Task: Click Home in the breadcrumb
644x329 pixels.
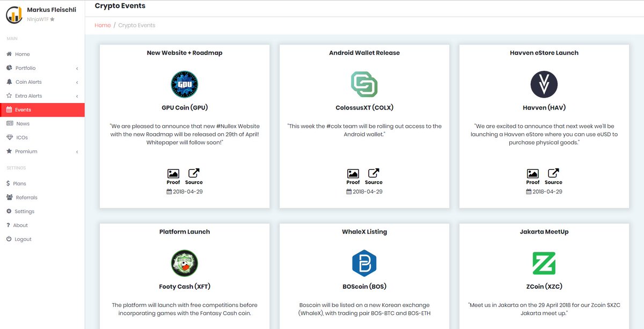Action: (x=103, y=25)
